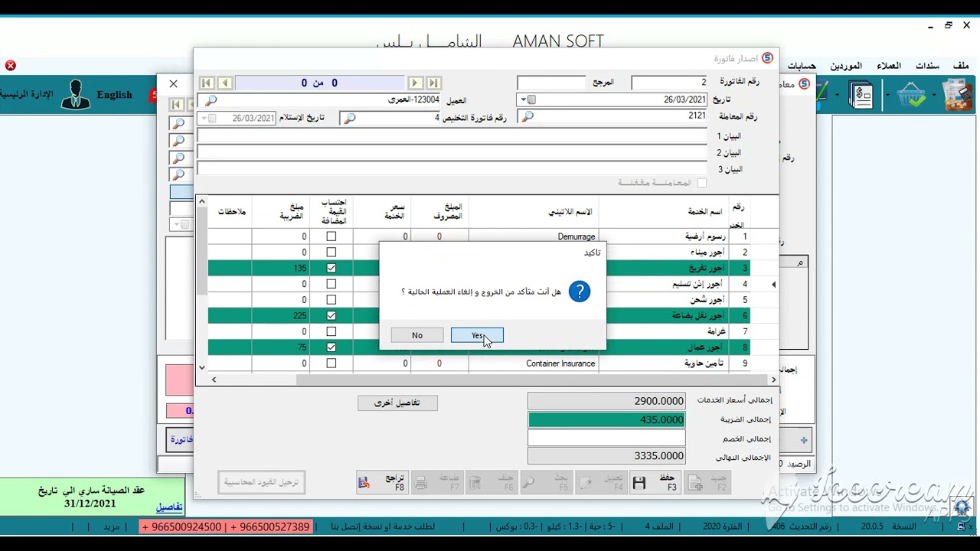Go to first invoice record
This screenshot has width=980, height=551.
206,83
